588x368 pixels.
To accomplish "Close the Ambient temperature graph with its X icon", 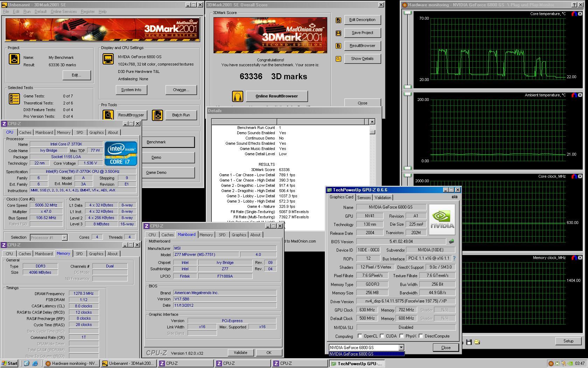I will 580,95.
